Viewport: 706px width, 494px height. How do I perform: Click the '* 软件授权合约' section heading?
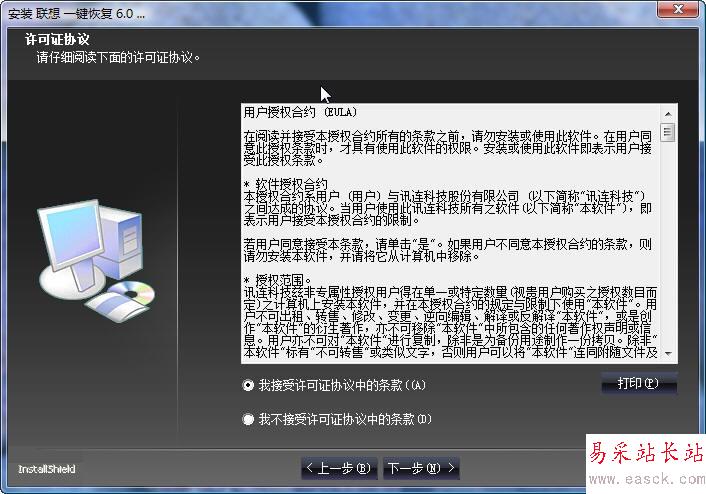(285, 184)
